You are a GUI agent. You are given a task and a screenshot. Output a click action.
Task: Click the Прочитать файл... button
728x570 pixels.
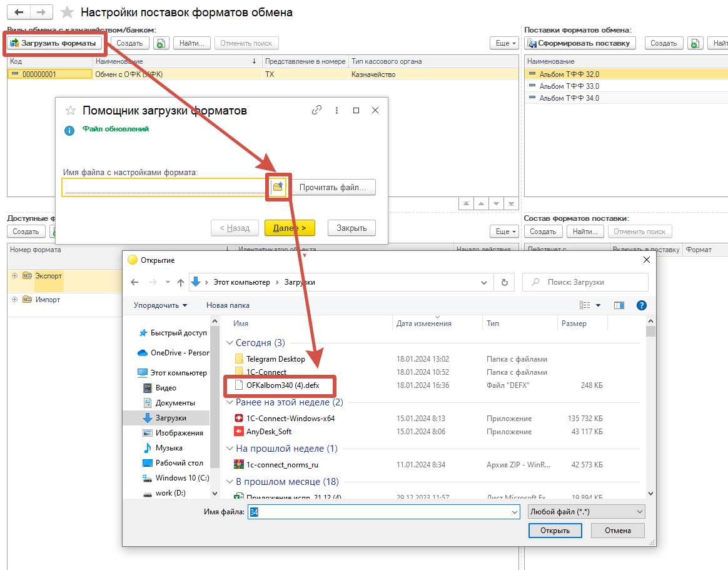click(333, 187)
